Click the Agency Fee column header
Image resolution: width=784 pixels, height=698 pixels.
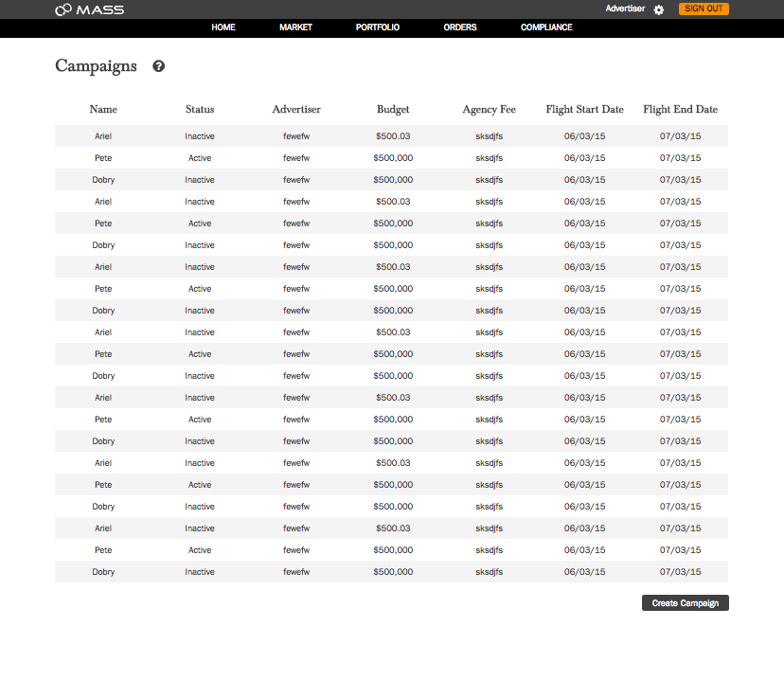point(489,110)
